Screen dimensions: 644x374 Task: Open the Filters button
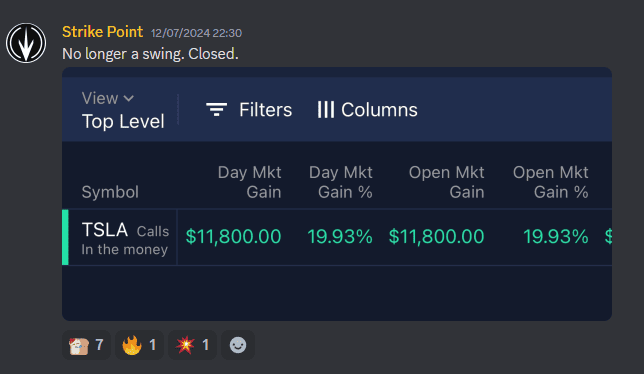point(249,110)
